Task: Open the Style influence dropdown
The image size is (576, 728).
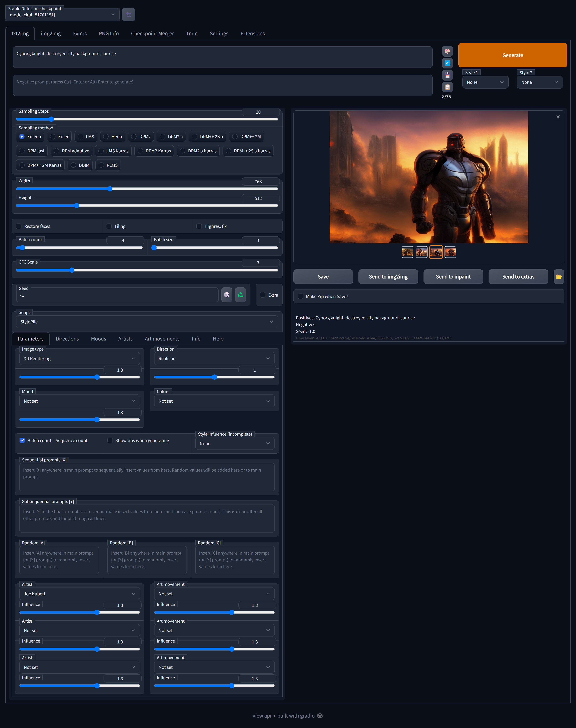Action: (x=235, y=444)
